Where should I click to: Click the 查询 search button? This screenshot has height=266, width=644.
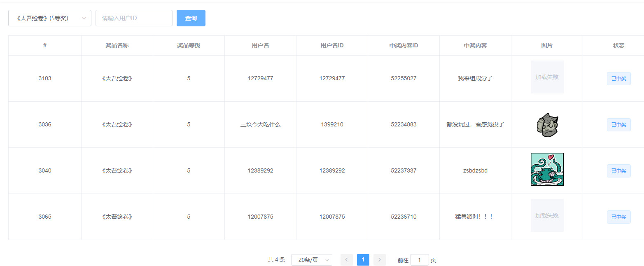191,18
